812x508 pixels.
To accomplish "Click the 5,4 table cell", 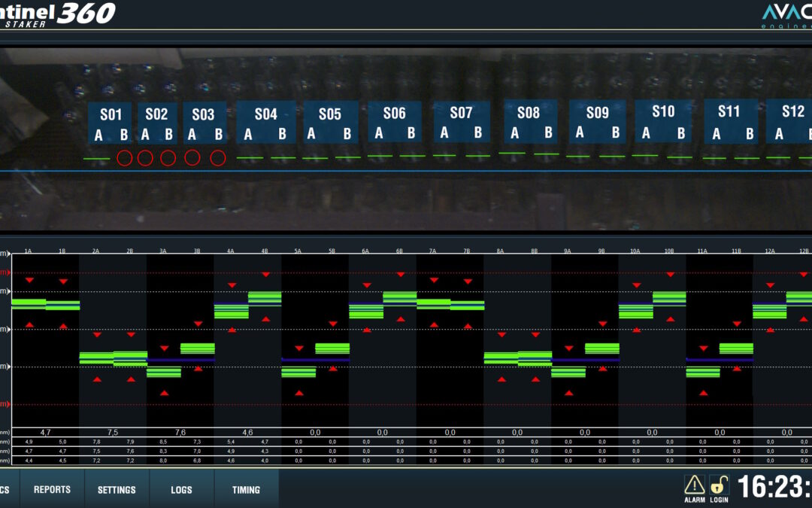I will pos(231,443).
